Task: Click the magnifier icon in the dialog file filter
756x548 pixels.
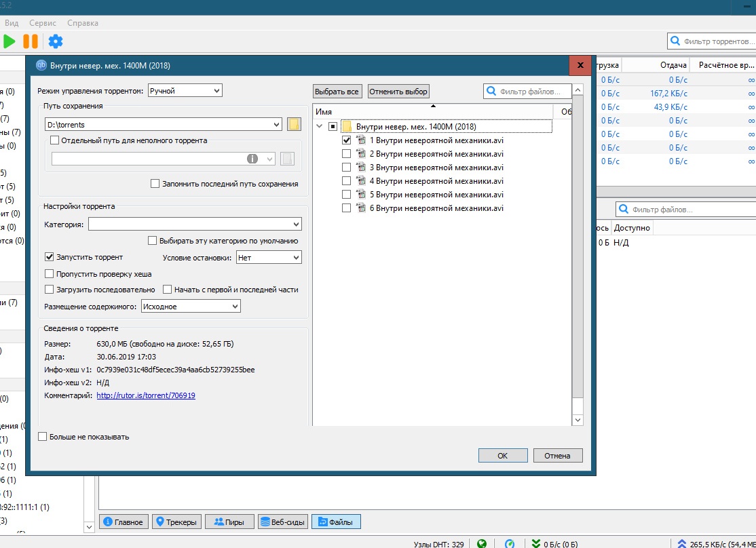Action: coord(491,91)
